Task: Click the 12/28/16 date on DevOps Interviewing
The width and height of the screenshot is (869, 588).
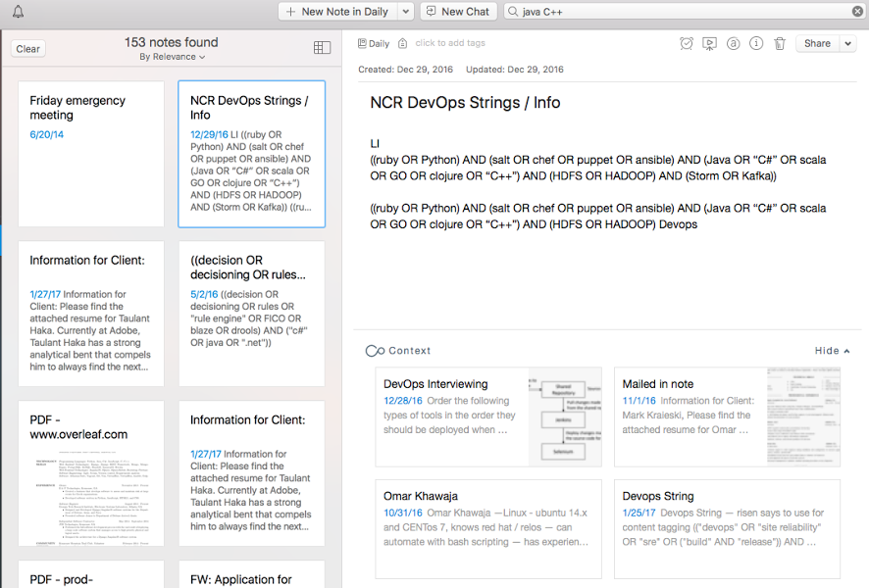Action: click(x=403, y=401)
